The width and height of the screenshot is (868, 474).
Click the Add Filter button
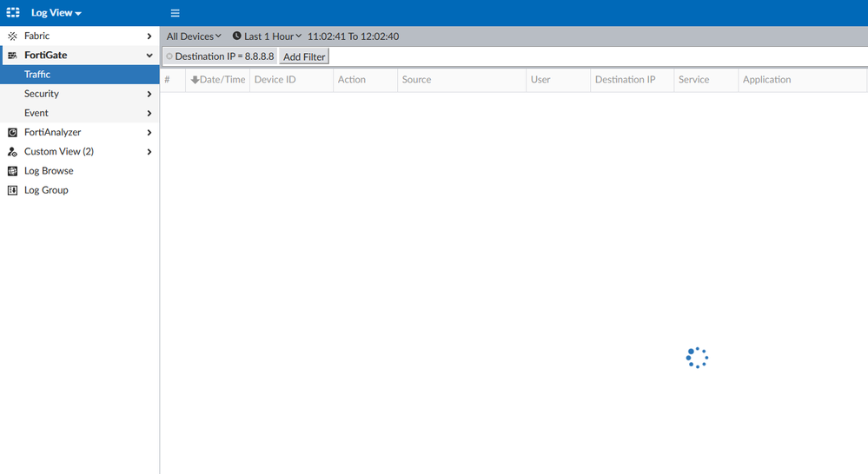click(304, 56)
